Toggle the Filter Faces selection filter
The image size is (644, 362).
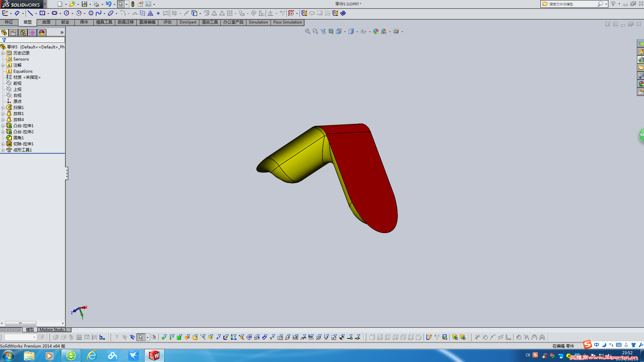pyautogui.click(x=180, y=337)
